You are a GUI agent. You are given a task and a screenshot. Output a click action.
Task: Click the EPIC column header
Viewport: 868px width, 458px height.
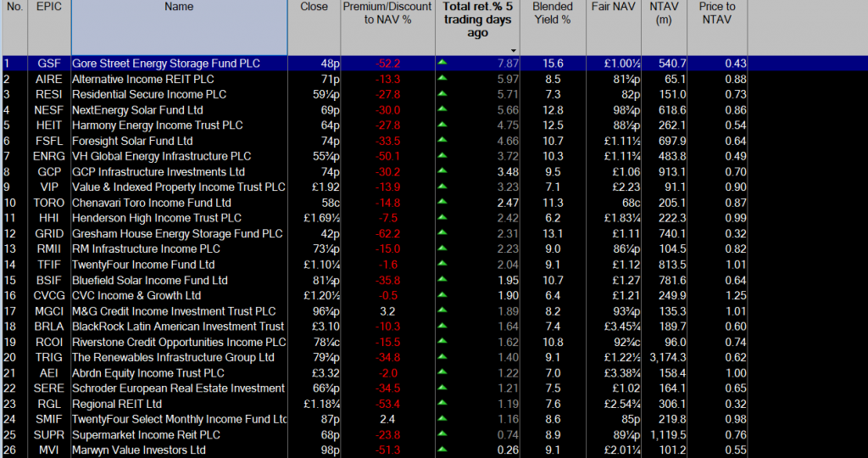coord(48,7)
